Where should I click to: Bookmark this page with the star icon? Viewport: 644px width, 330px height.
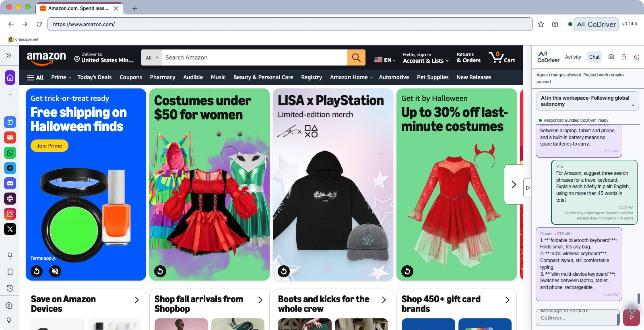tap(541, 24)
